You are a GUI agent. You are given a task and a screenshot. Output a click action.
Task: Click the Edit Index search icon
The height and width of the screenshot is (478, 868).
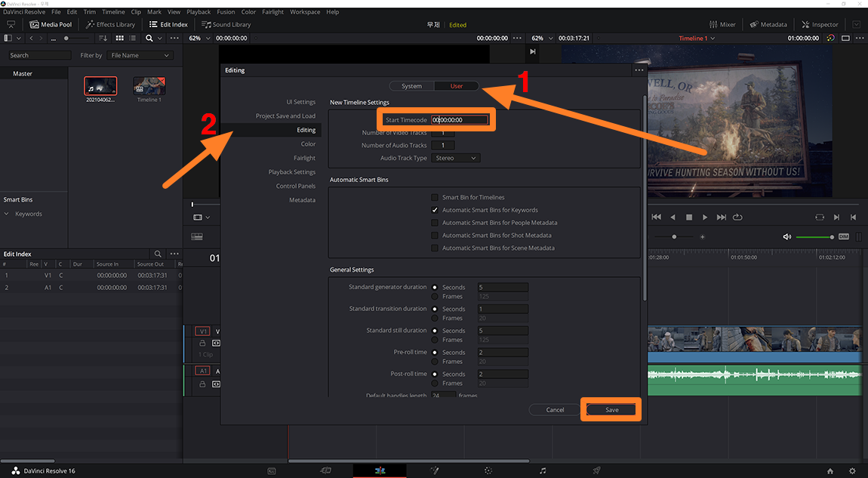pyautogui.click(x=158, y=254)
